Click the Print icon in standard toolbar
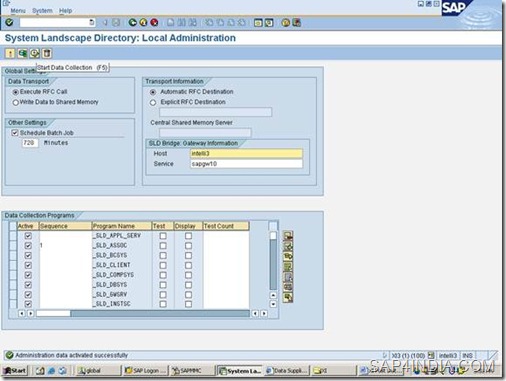 tap(171, 23)
